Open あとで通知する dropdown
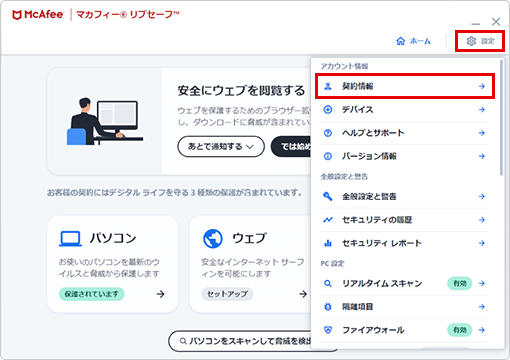Viewport: 510px width, 360px height. [221, 146]
